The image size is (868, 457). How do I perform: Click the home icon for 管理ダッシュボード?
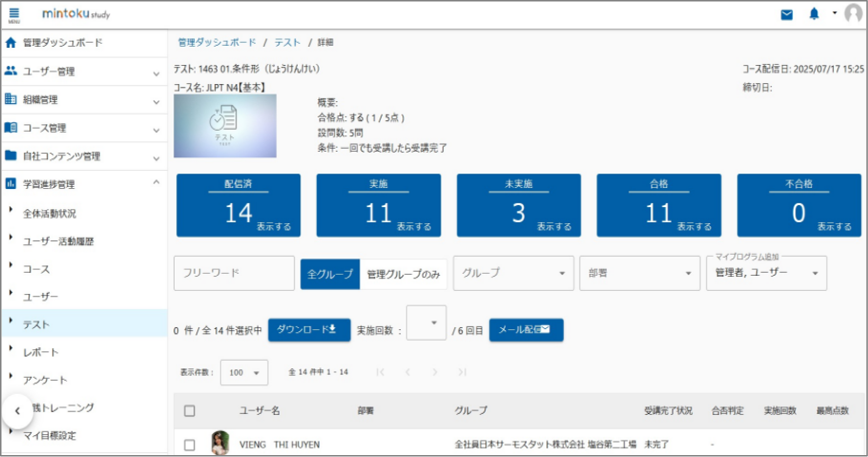tap(11, 43)
